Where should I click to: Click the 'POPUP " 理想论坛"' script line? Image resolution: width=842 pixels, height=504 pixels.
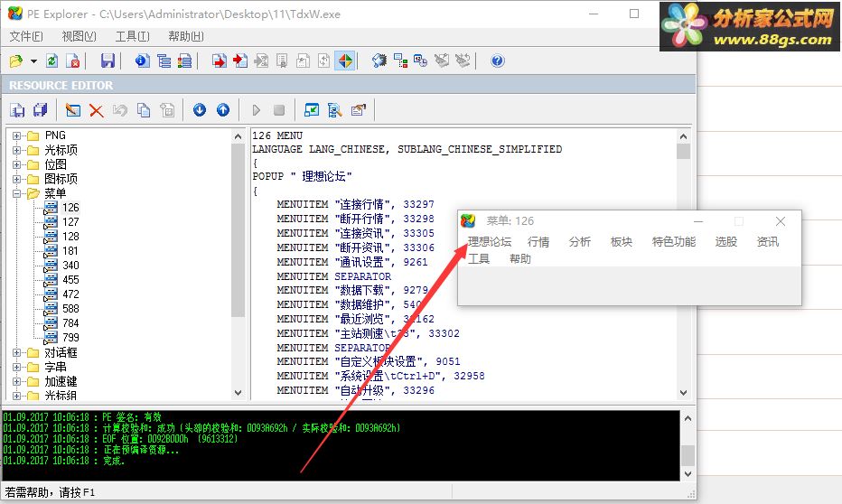302,177
